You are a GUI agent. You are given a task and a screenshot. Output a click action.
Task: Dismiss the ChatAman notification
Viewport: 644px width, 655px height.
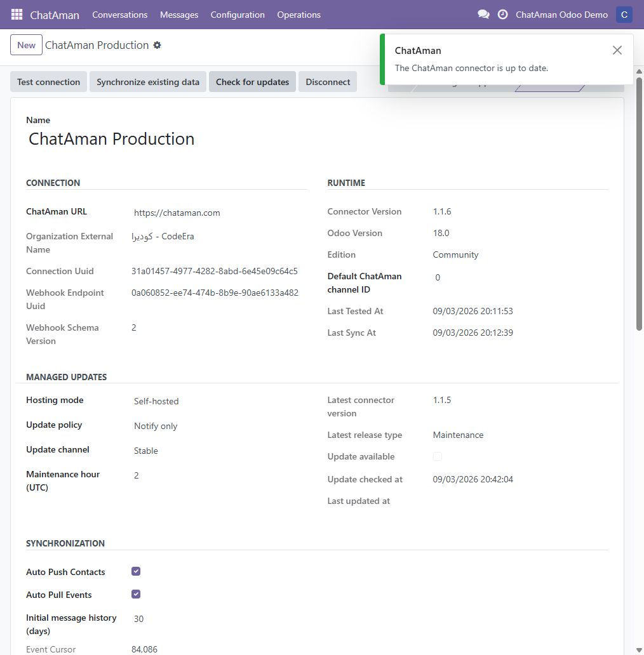click(x=617, y=50)
